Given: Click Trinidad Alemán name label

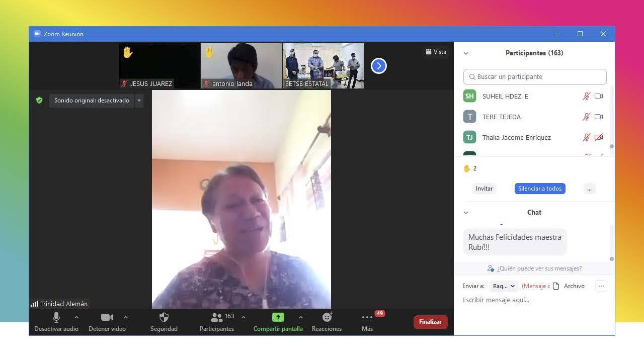Looking at the screenshot, I should point(64,304).
